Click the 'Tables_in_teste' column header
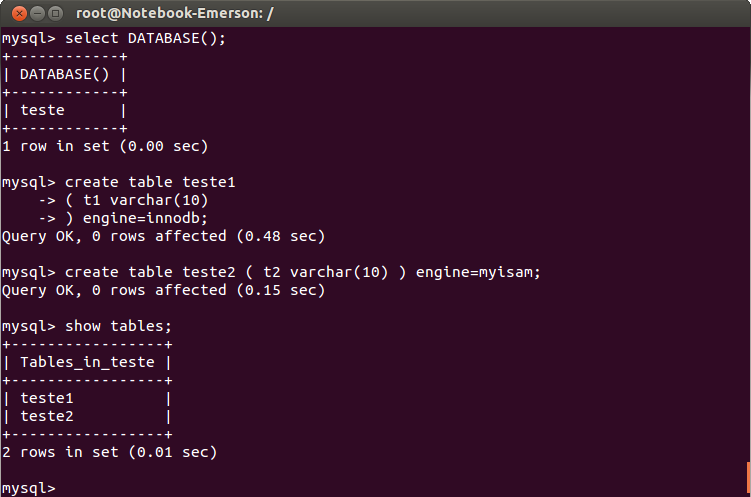751x497 pixels. (87, 362)
